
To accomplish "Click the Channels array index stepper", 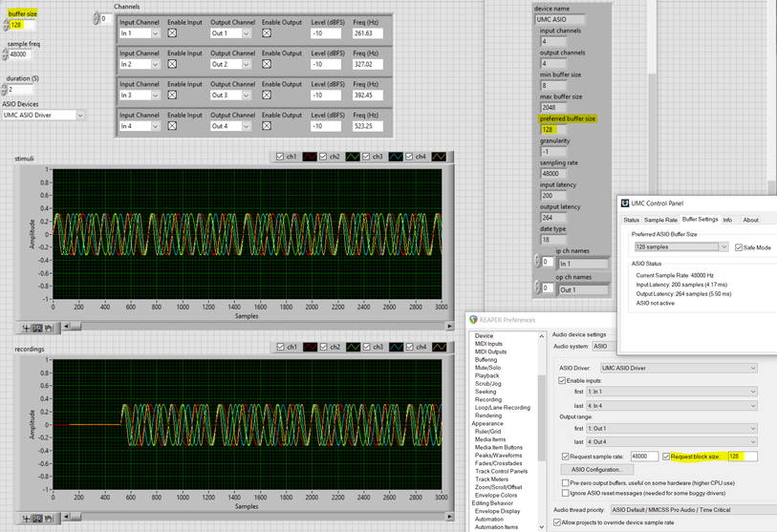I will [x=97, y=18].
